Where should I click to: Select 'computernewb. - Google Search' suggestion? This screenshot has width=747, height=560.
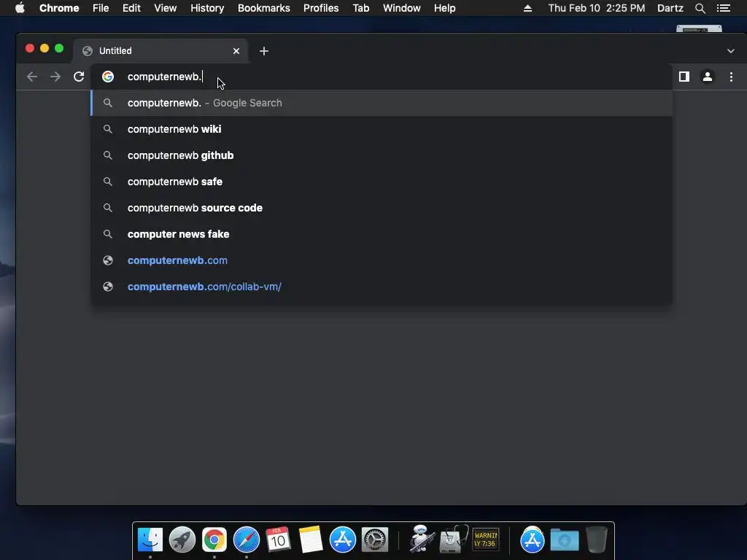coord(382,103)
